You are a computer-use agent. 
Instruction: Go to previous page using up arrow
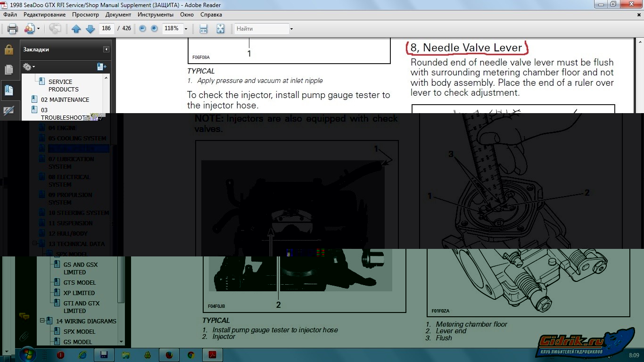[x=76, y=29]
